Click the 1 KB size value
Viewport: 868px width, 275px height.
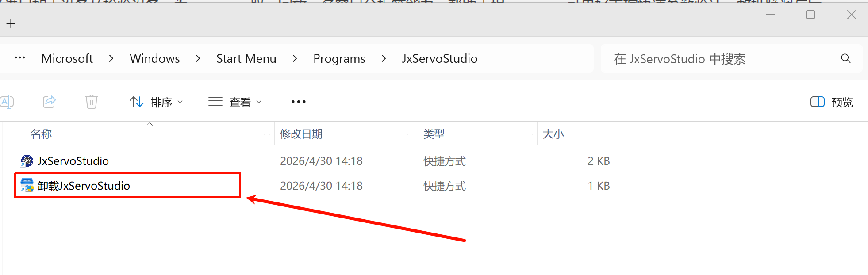coord(599,186)
